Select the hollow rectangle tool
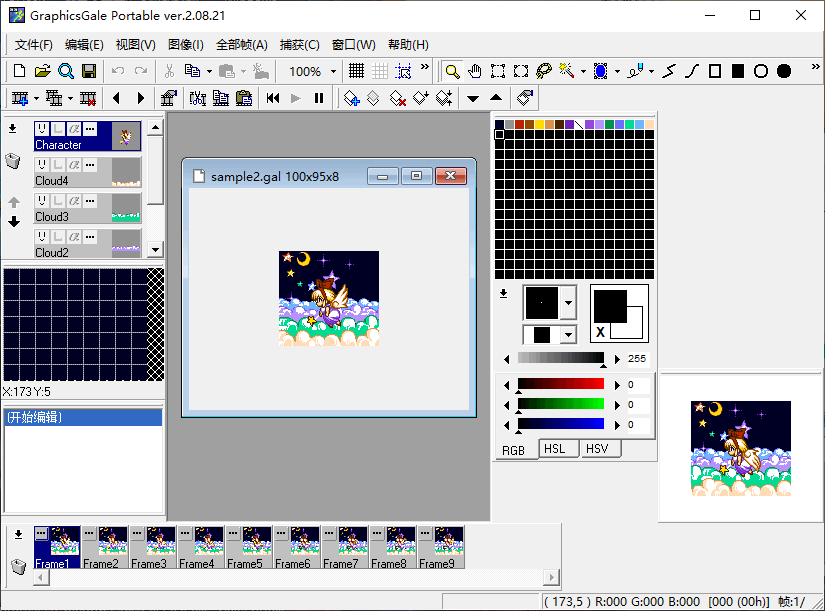The image size is (825, 611). point(715,71)
